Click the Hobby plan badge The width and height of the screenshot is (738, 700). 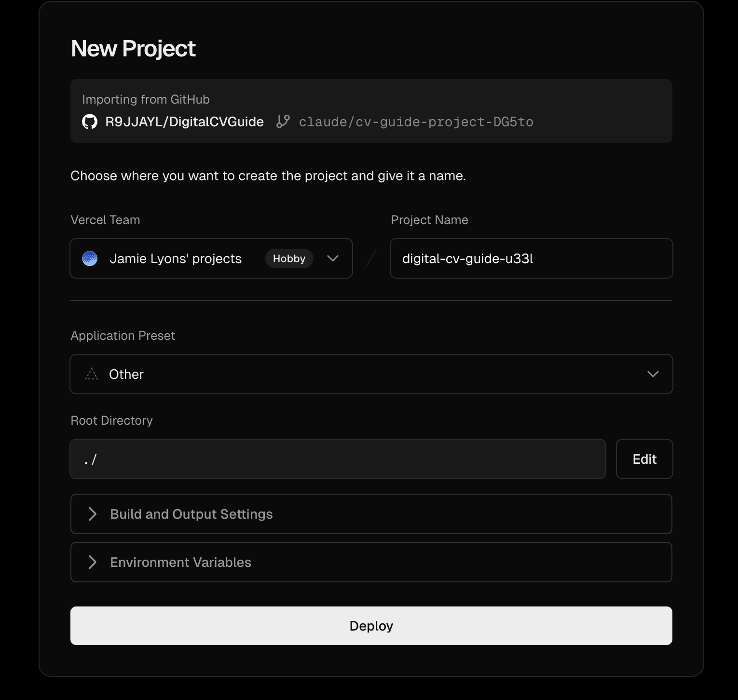click(x=289, y=258)
